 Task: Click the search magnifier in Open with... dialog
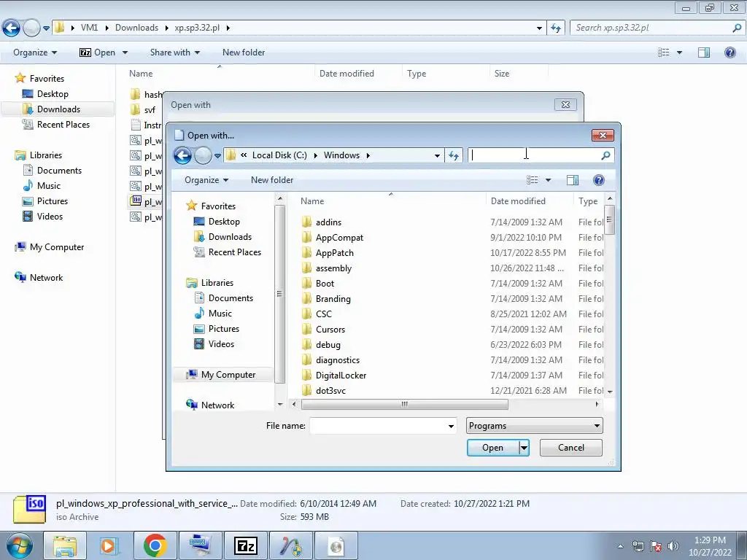click(x=605, y=155)
